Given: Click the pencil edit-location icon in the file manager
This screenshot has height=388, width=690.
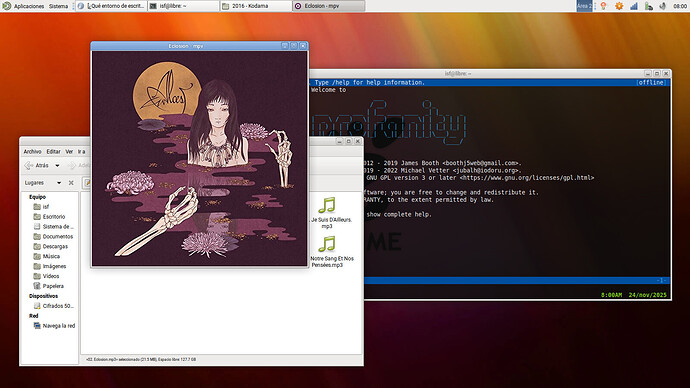Looking at the screenshot, I should pyautogui.click(x=87, y=183).
